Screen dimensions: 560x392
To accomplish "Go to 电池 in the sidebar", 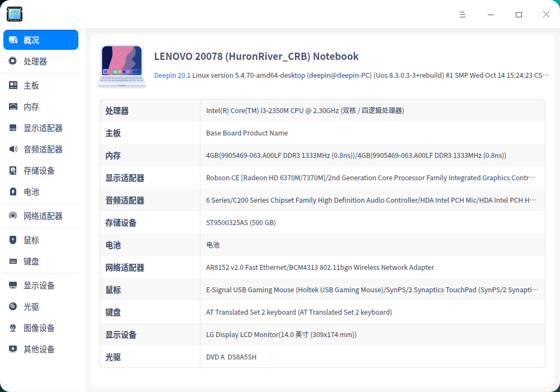I will coord(41,192).
